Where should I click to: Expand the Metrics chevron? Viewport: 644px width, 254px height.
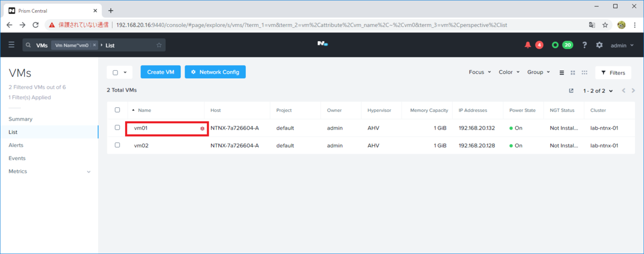click(89, 171)
